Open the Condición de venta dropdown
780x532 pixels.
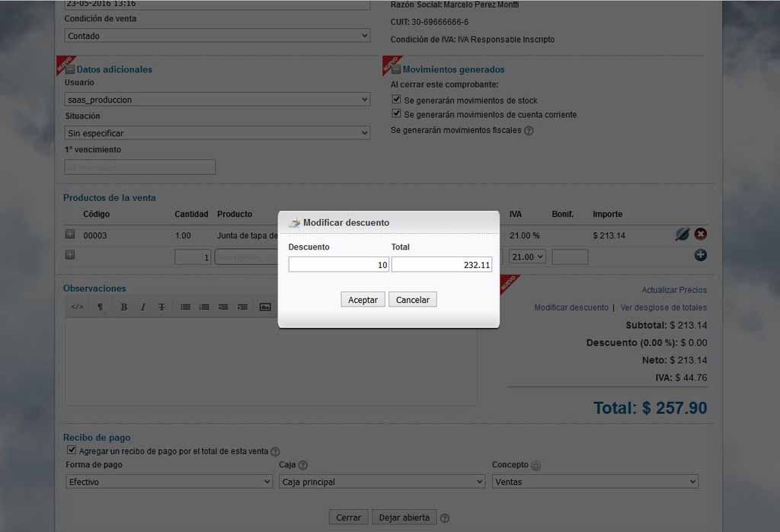tap(217, 36)
